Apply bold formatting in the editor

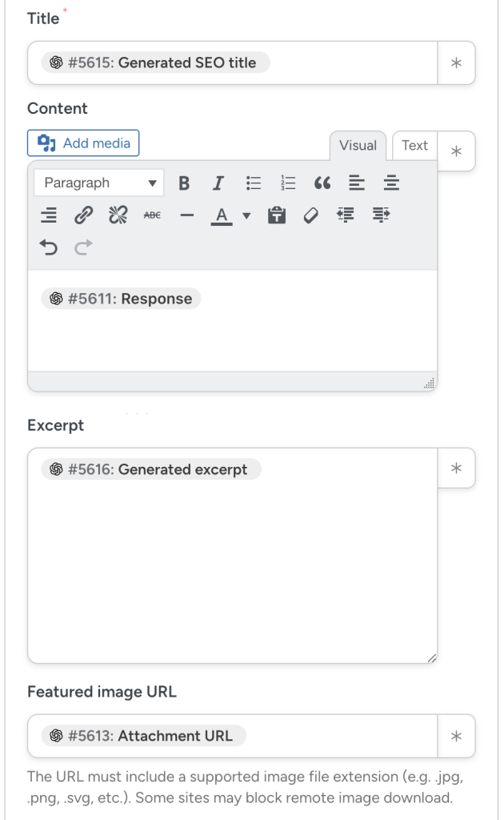coord(184,183)
